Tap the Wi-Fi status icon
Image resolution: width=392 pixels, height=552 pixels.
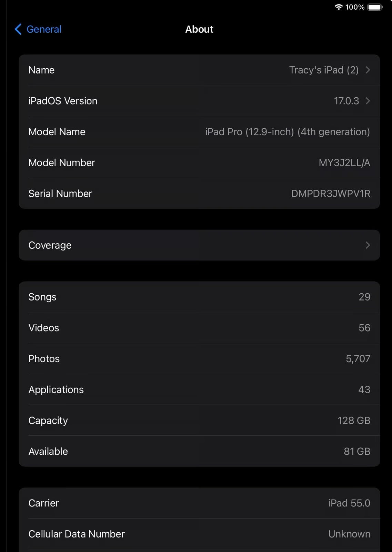(x=339, y=7)
